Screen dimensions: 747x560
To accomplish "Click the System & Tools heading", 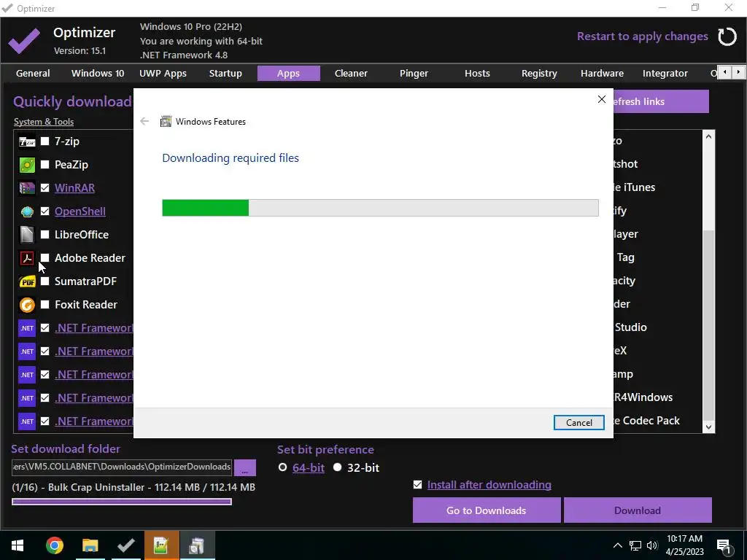I will [44, 122].
